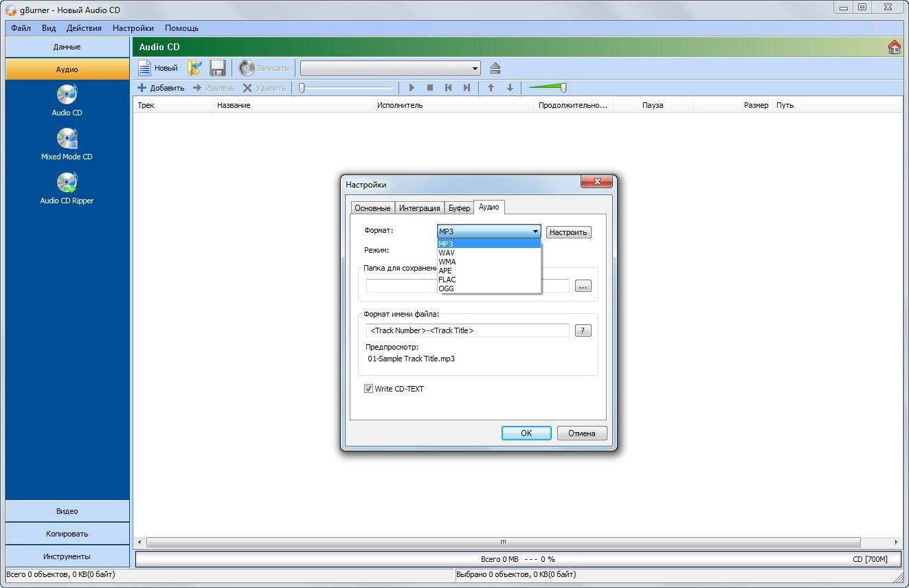This screenshot has height=588, width=909.
Task: Collapse the Формат combo box arrow
Action: coord(535,231)
